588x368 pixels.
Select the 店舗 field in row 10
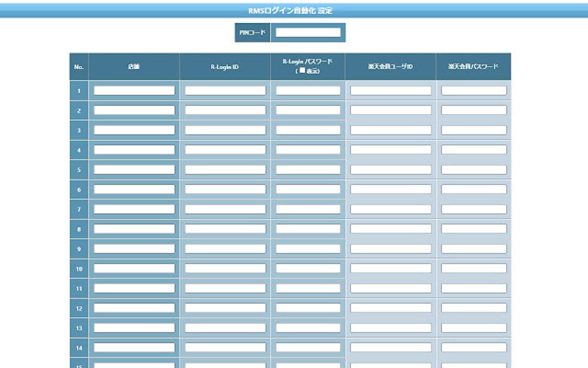pos(134,269)
